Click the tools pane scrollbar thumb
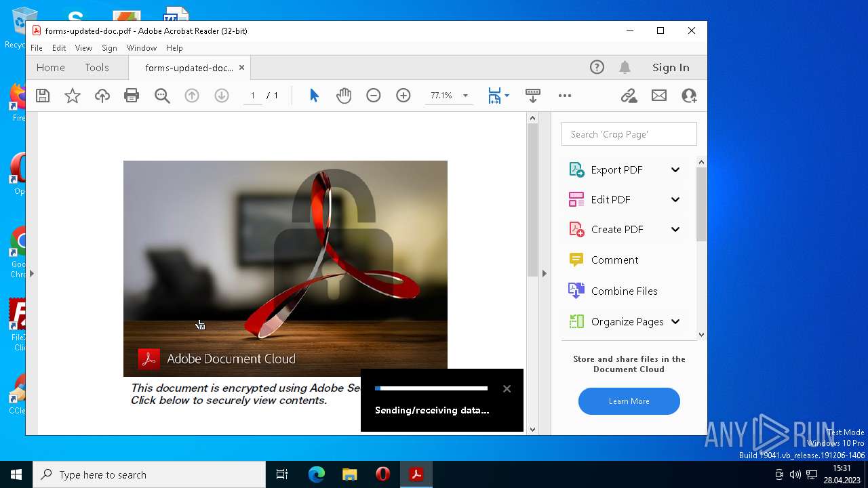868x488 pixels. point(701,203)
